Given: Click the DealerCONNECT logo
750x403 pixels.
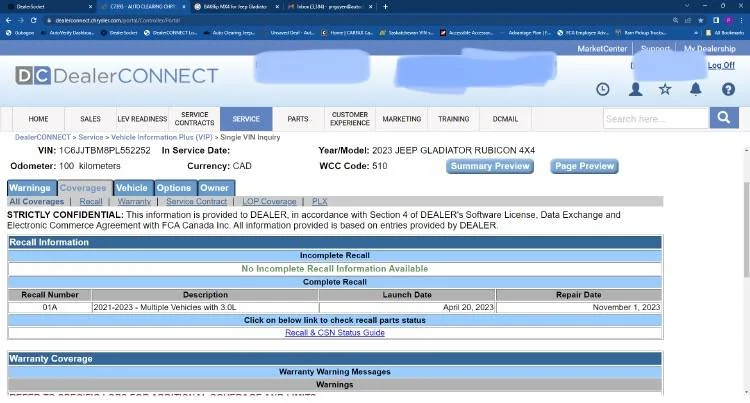Looking at the screenshot, I should 117,76.
